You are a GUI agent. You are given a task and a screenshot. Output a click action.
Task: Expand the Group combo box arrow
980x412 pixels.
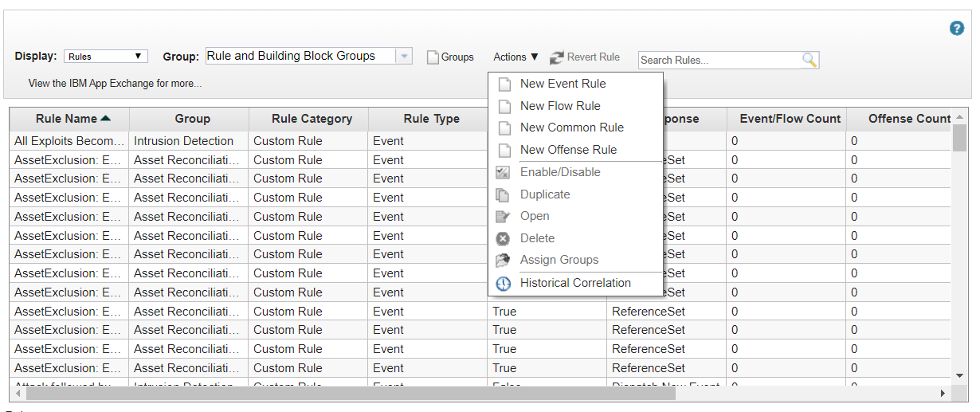click(405, 57)
